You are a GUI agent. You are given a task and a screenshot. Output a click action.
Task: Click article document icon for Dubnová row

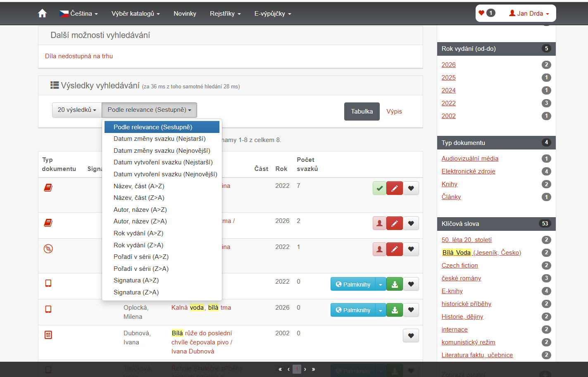[x=48, y=335]
